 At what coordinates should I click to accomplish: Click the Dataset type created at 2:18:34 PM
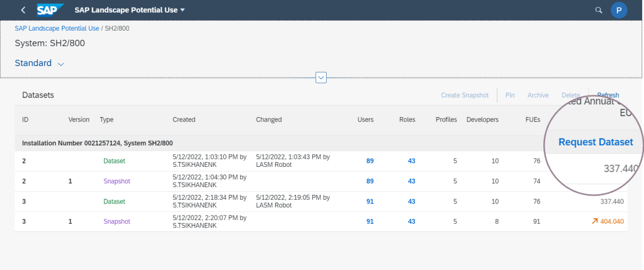coord(114,202)
